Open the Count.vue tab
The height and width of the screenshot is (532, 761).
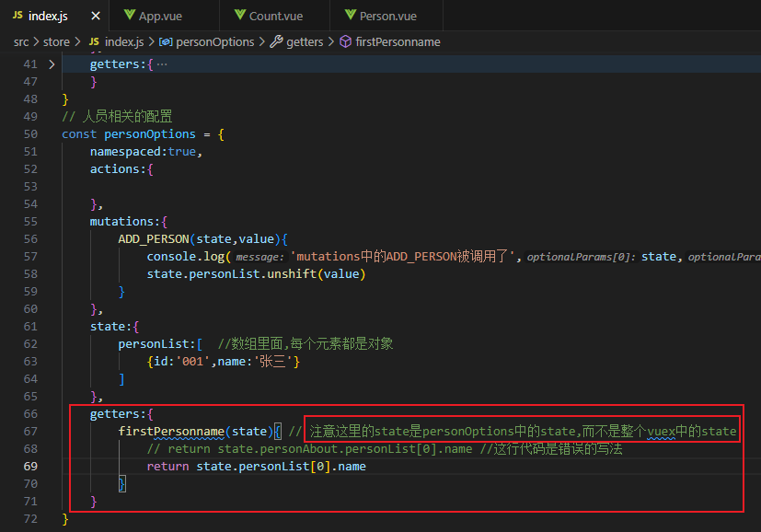point(275,16)
